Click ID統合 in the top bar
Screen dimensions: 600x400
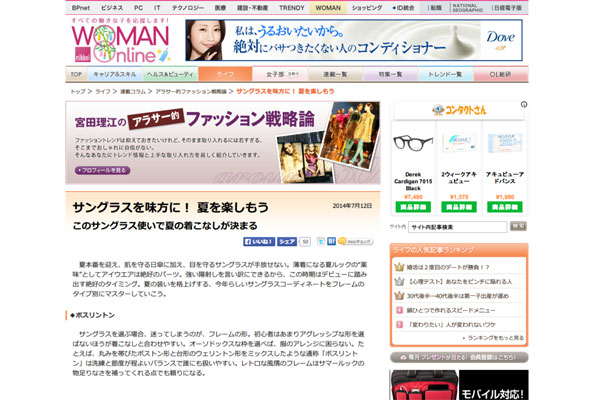click(403, 8)
